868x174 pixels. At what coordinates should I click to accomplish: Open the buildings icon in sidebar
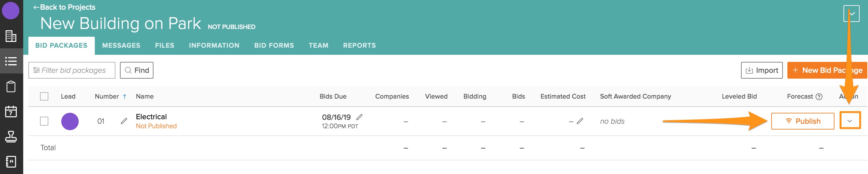11,36
